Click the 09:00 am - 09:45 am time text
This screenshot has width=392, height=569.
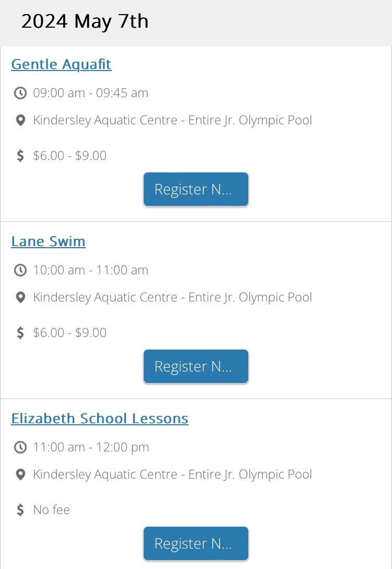click(x=91, y=93)
